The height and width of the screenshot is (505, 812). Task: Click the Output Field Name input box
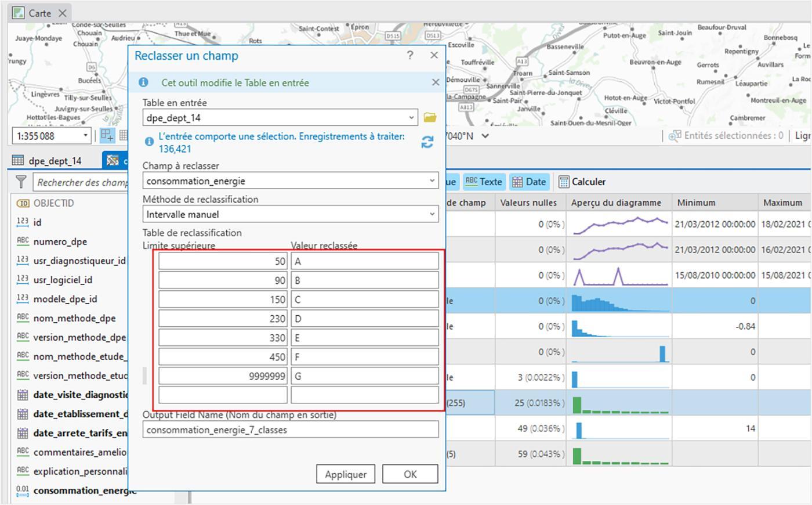click(291, 430)
